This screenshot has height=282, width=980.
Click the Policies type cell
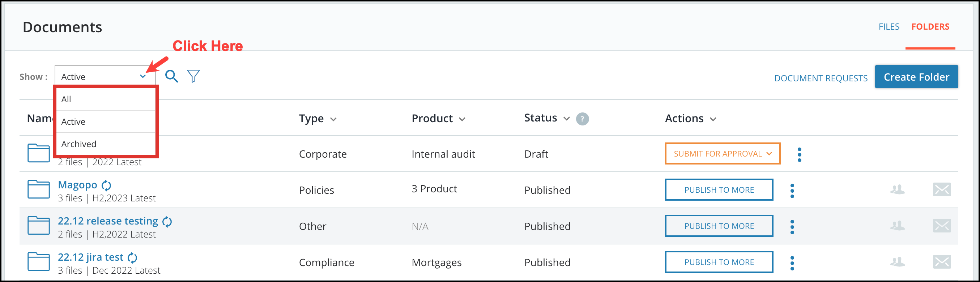coord(316,190)
